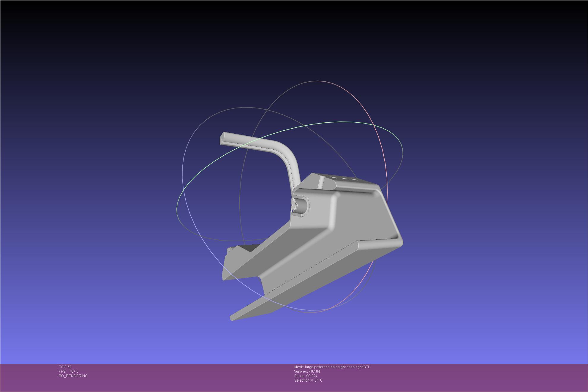
Task: Click the pointed front tip of the lower rail
Action: click(232, 318)
